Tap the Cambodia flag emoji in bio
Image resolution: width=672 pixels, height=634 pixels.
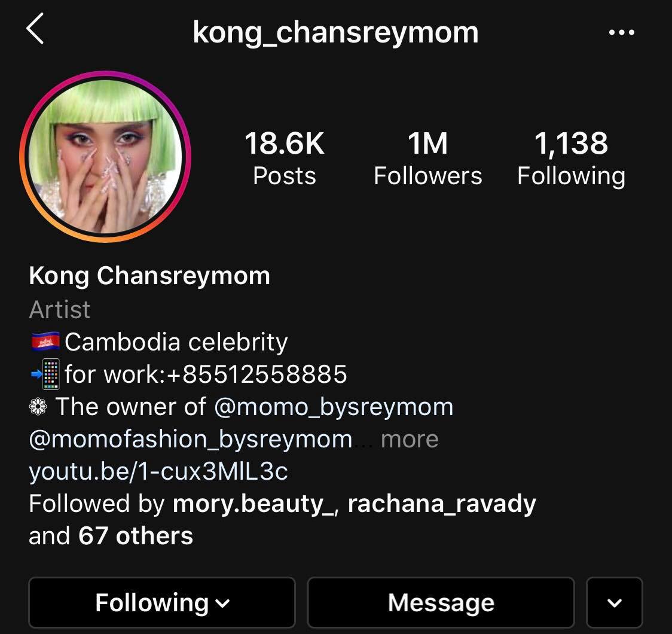(x=45, y=342)
